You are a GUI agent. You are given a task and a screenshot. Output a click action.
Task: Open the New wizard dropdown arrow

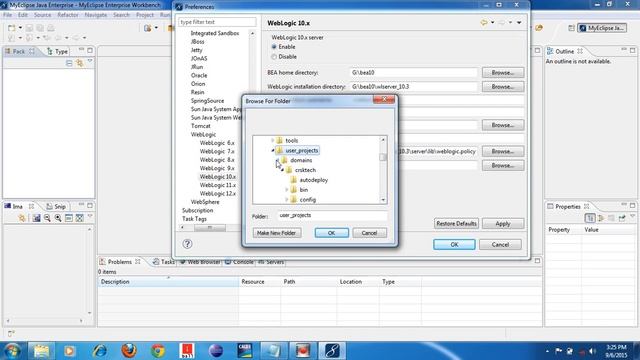(20, 28)
